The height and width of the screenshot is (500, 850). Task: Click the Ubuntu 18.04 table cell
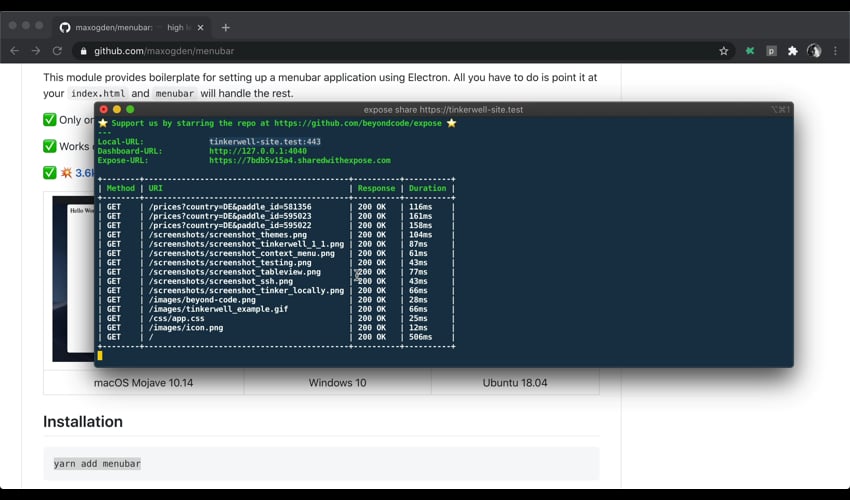coord(515,382)
